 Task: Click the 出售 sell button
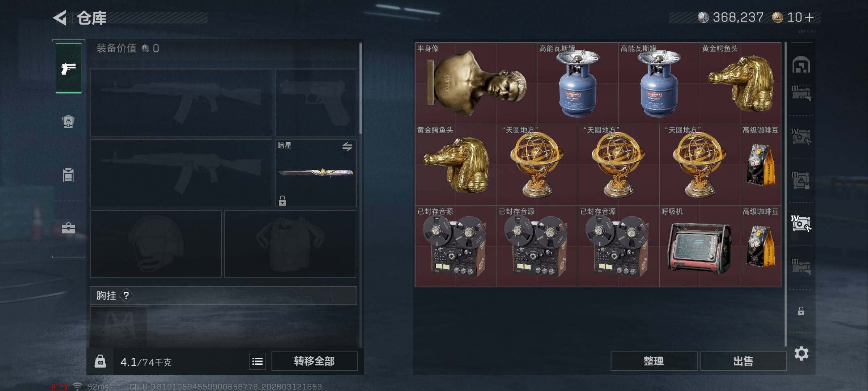tap(743, 361)
